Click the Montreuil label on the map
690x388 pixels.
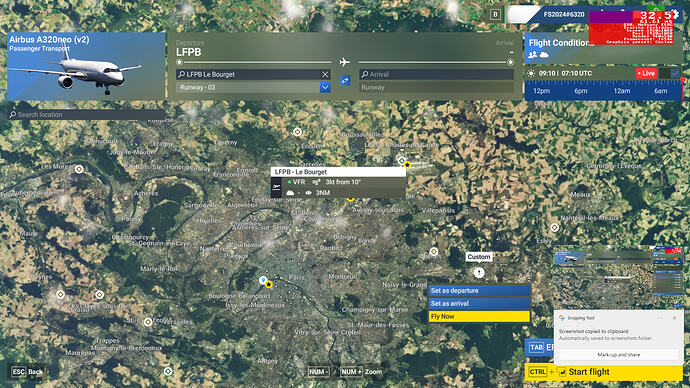(342, 277)
